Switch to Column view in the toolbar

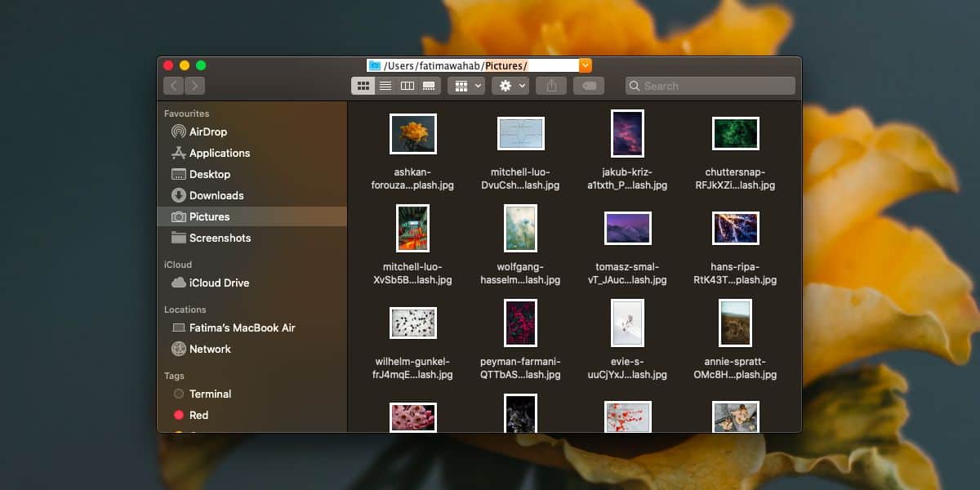pos(407,85)
